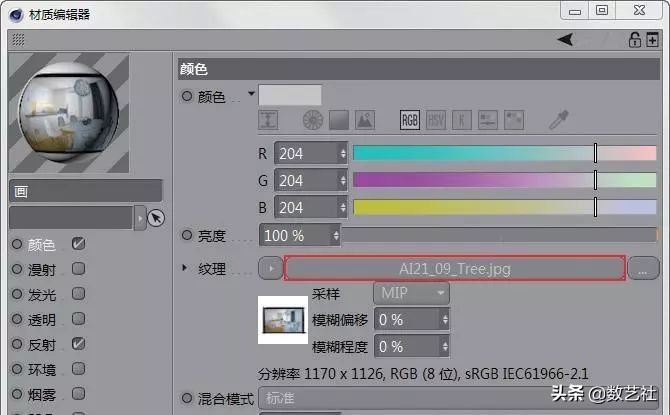Click the G color slider bar
670x415 pixels.
pos(504,180)
